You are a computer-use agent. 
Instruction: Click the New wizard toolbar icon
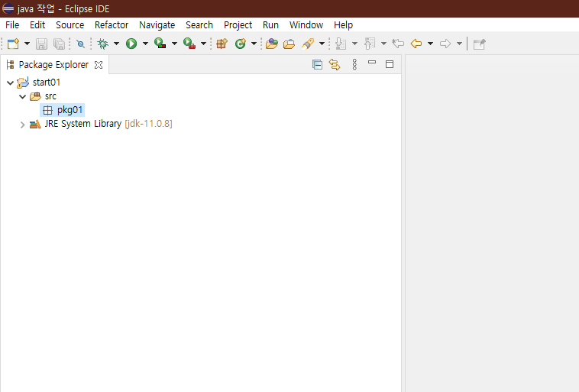pyautogui.click(x=13, y=44)
